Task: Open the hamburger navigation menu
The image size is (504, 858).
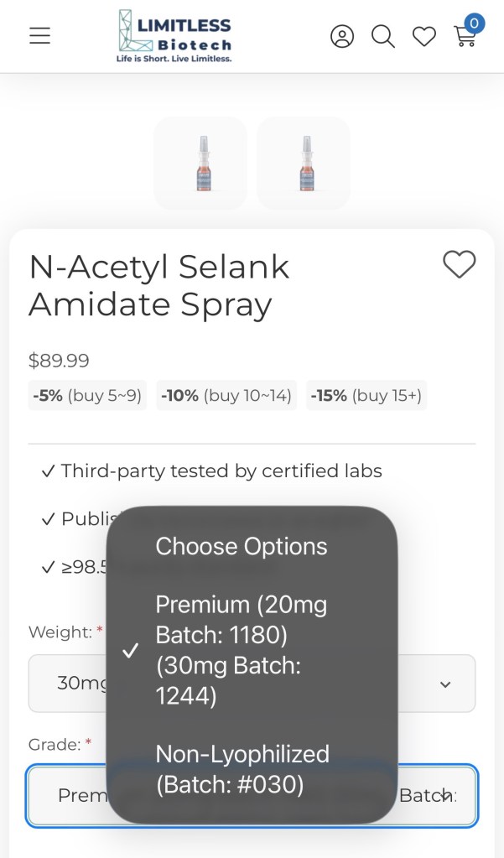Action: coord(39,36)
